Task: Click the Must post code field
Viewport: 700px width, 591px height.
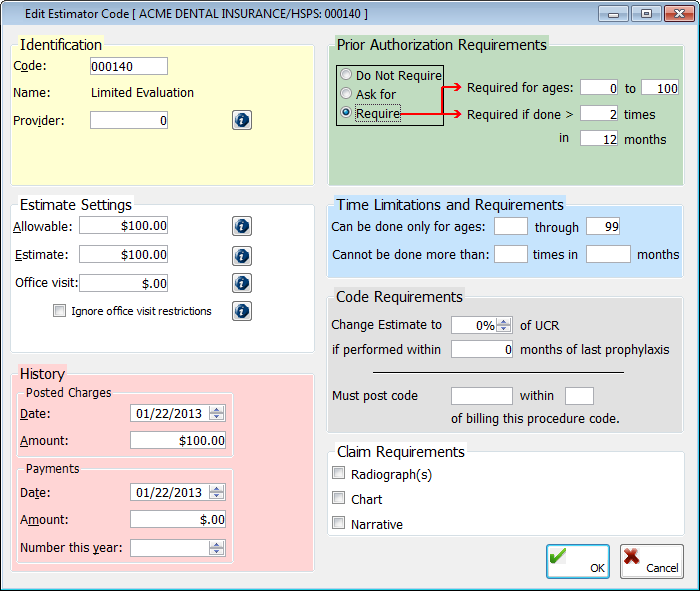Action: coord(481,396)
